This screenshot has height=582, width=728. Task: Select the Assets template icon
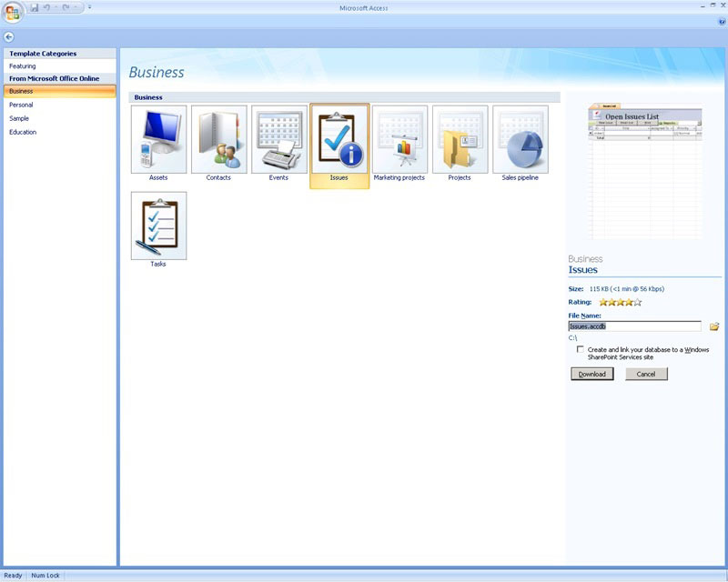click(x=158, y=139)
